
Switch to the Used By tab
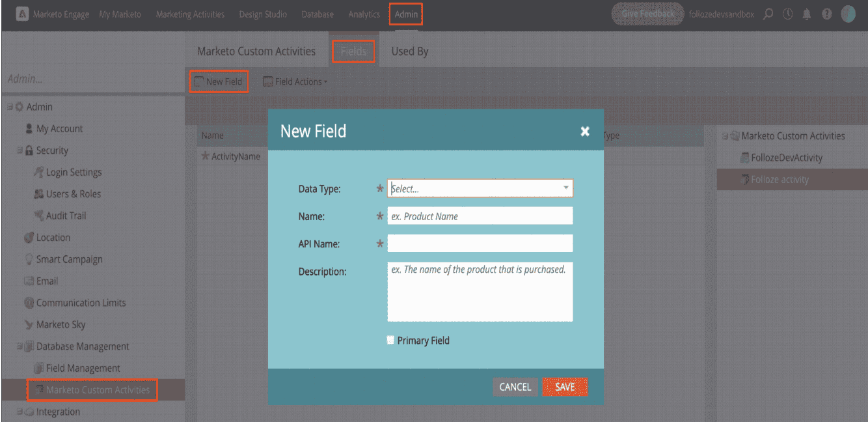pyautogui.click(x=409, y=51)
